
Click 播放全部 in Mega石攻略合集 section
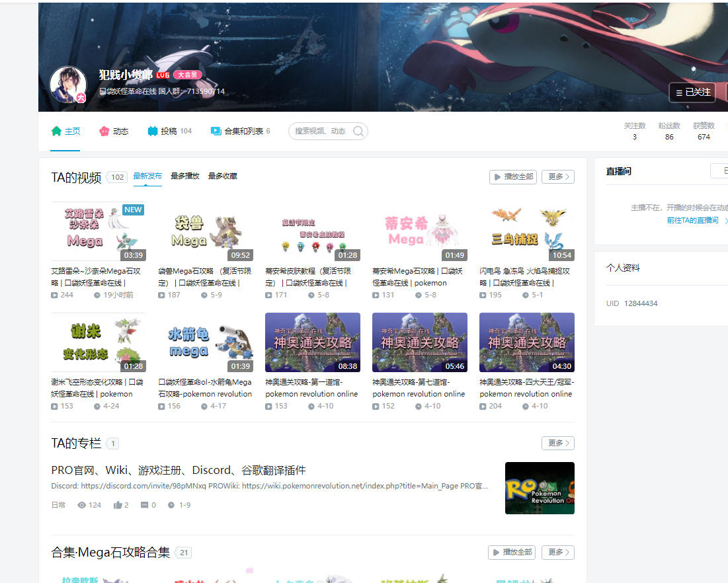point(512,553)
